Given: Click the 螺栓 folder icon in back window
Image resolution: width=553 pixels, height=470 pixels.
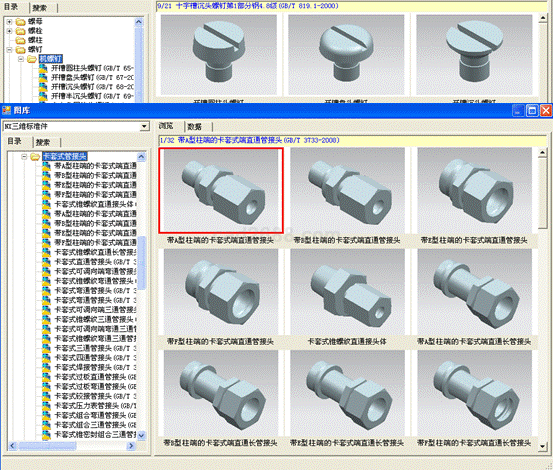Looking at the screenshot, I should 21,31.
